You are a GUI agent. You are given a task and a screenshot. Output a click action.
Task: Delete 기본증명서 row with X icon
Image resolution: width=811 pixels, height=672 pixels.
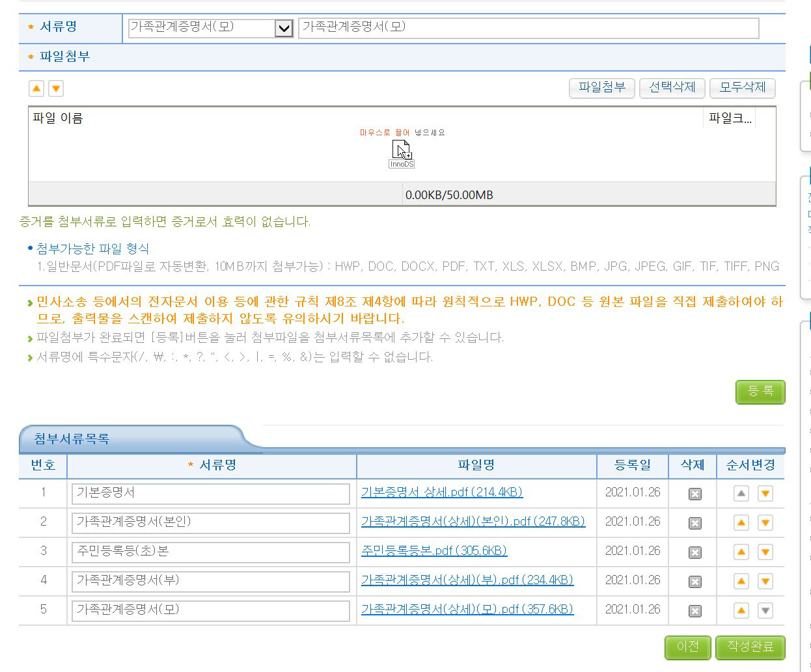point(695,494)
